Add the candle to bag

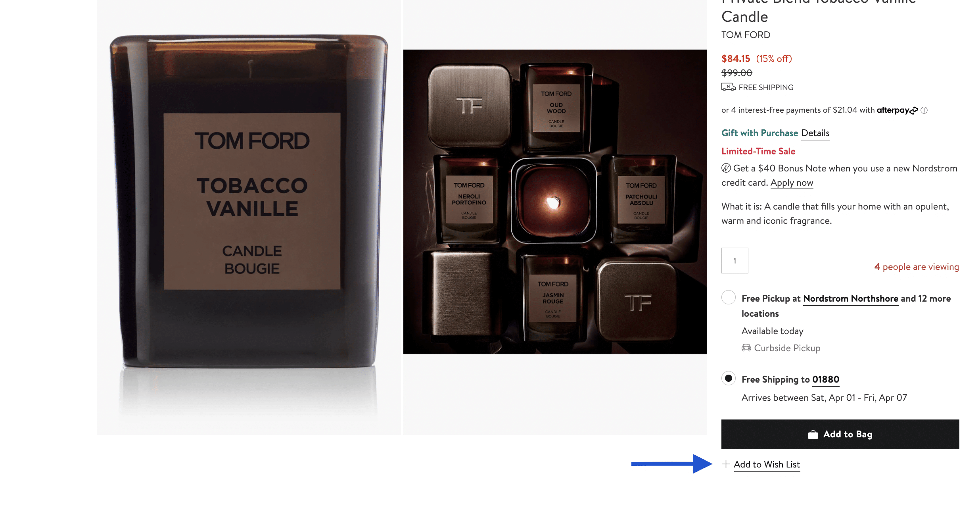(840, 434)
